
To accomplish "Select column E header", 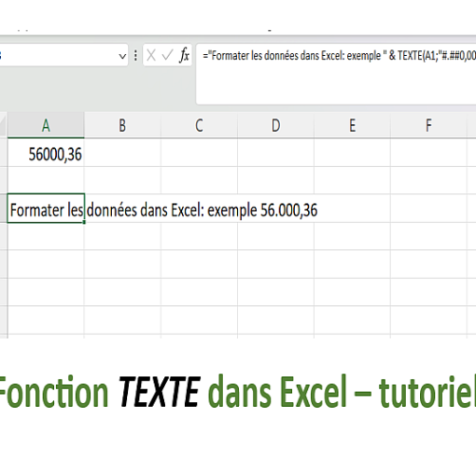I will [x=352, y=125].
